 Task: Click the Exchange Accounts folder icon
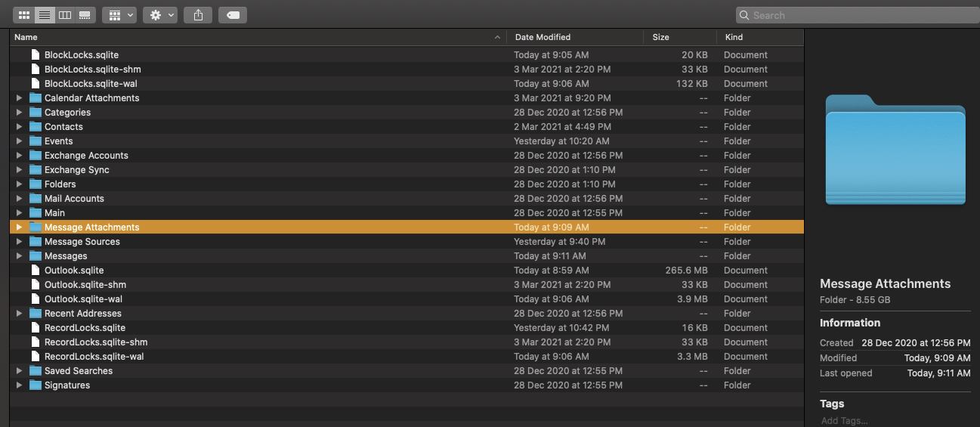(35, 156)
